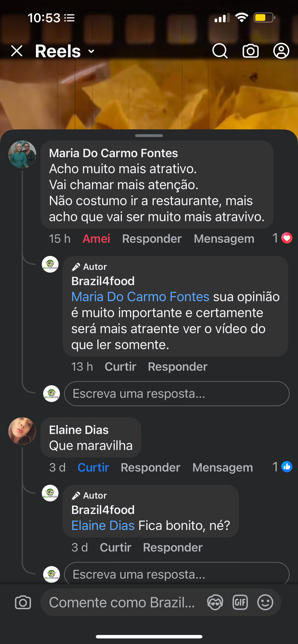Open search with the magnifier icon

pyautogui.click(x=220, y=51)
